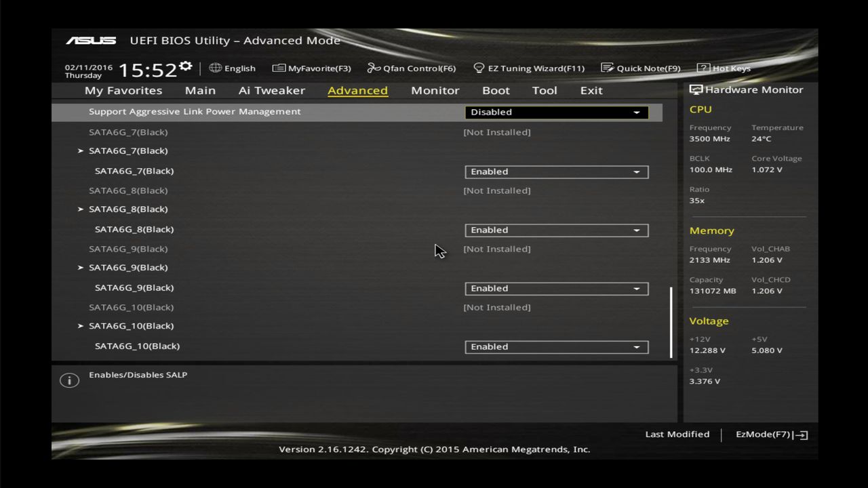
Task: Open the Ai Tweaker tab
Action: (x=272, y=91)
